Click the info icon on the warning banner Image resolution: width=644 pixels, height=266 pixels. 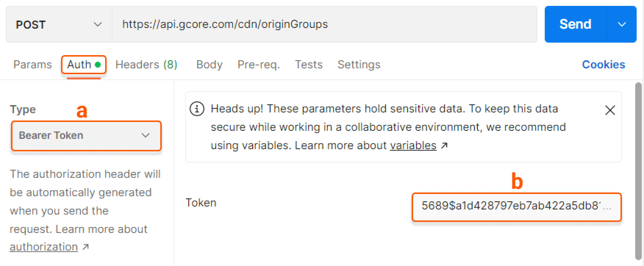click(197, 109)
